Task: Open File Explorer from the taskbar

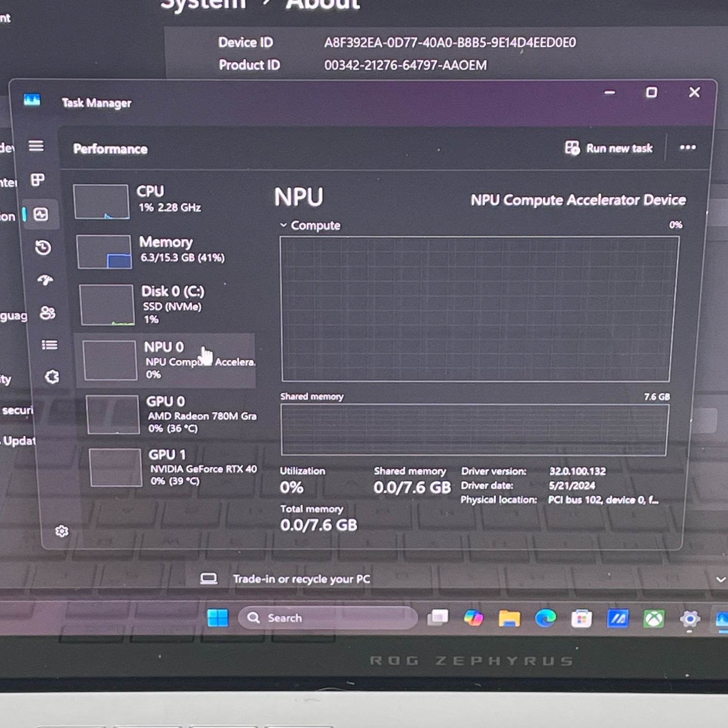Action: (509, 618)
